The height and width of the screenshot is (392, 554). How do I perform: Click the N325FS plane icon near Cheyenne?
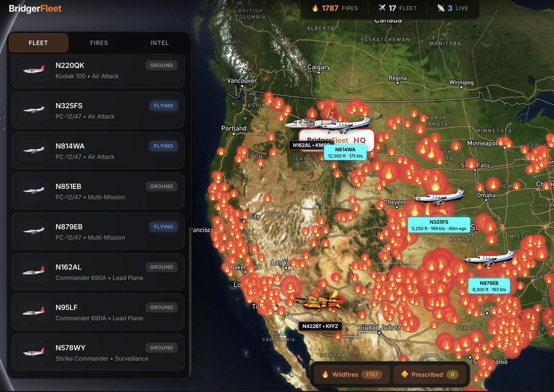click(439, 198)
